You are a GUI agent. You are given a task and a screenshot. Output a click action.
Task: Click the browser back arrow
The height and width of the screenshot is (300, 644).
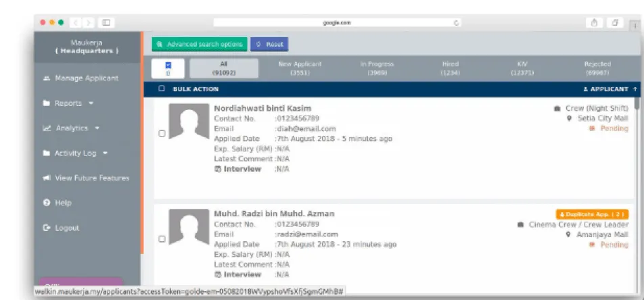[x=76, y=22]
